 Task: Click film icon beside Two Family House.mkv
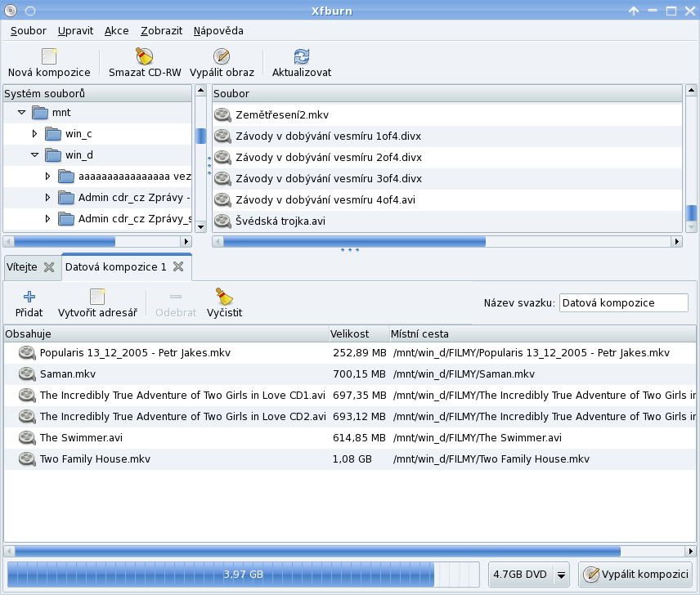point(27,459)
